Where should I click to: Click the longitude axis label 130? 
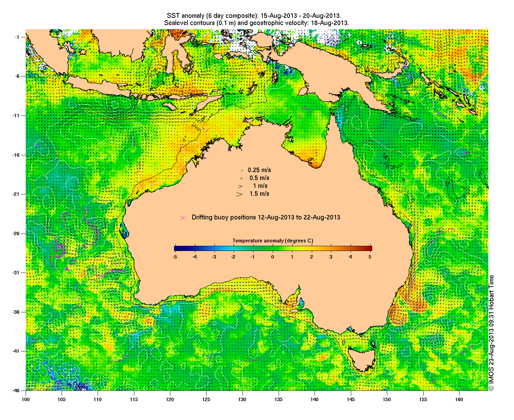coord(242,399)
